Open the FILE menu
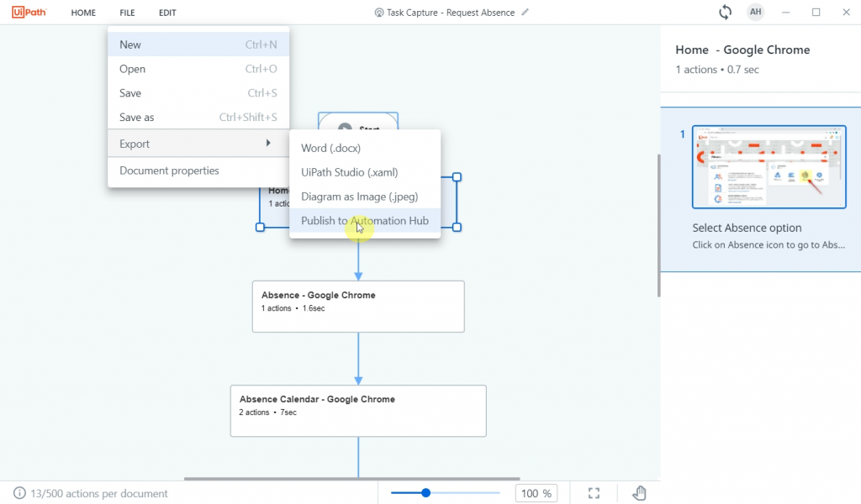Viewport: 861px width, 504px height. pos(127,13)
